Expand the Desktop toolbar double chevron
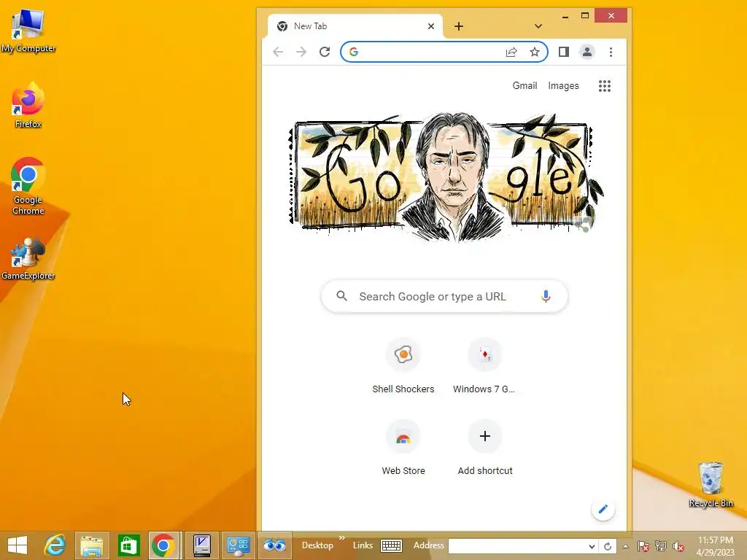Viewport: 747px width, 560px height. coord(341,537)
